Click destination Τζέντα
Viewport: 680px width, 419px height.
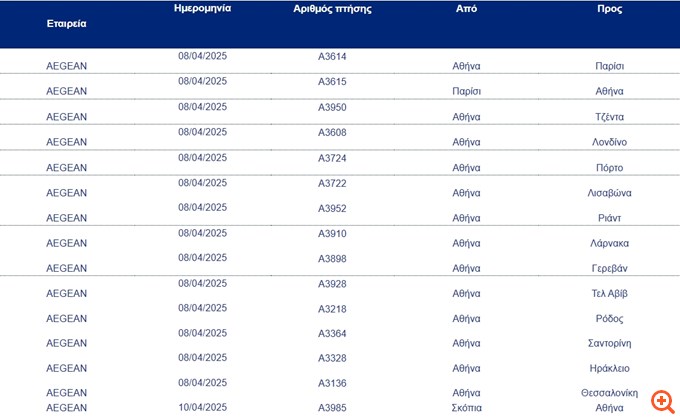click(x=609, y=117)
